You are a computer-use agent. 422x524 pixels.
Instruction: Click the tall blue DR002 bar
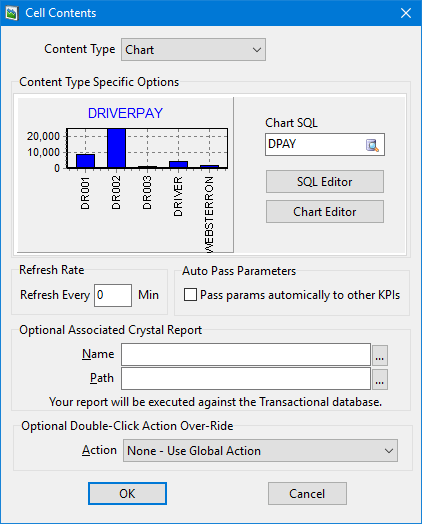(116, 148)
